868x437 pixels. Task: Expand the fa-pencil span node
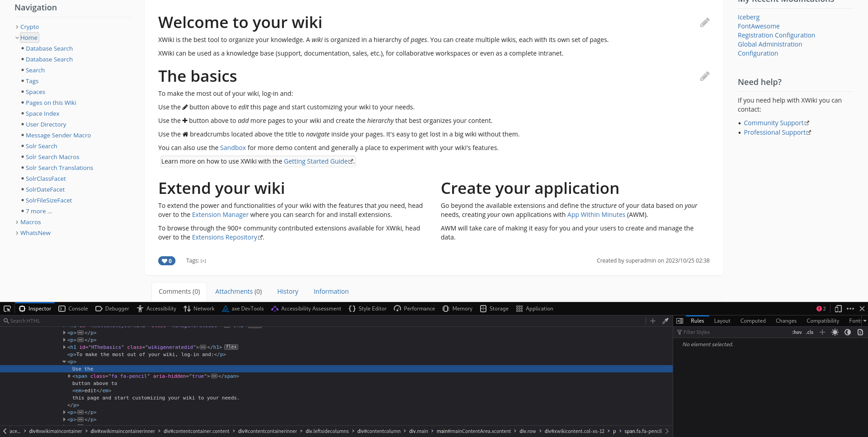(69, 376)
